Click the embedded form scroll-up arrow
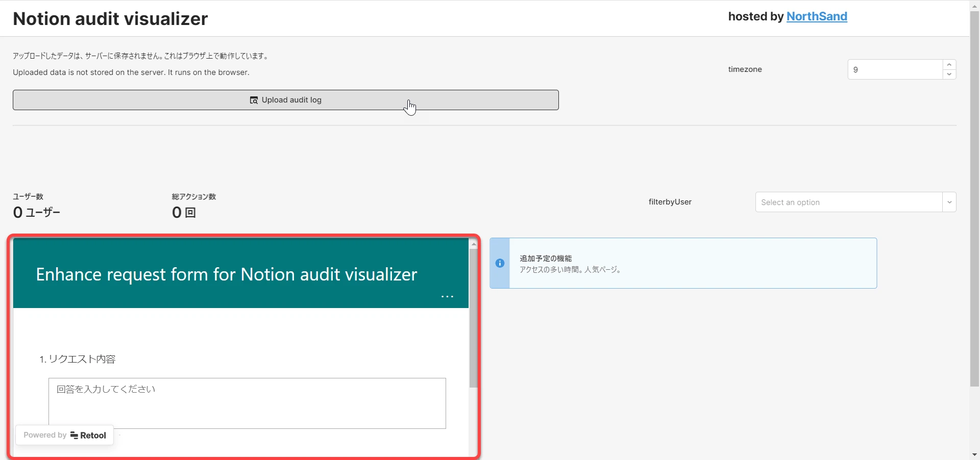980x460 pixels. click(474, 244)
